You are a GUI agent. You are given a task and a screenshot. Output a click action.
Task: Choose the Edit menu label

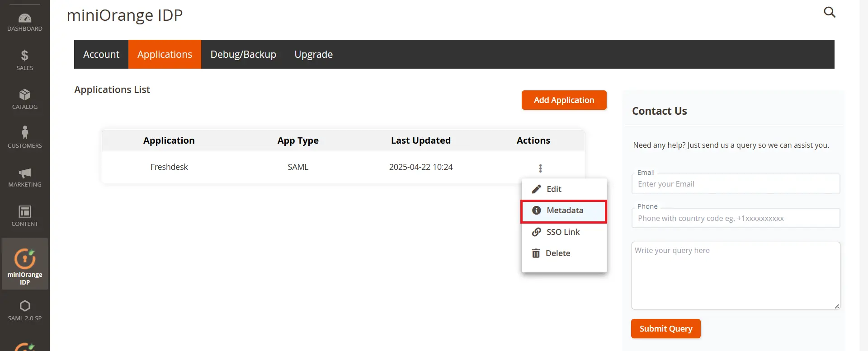pyautogui.click(x=554, y=189)
